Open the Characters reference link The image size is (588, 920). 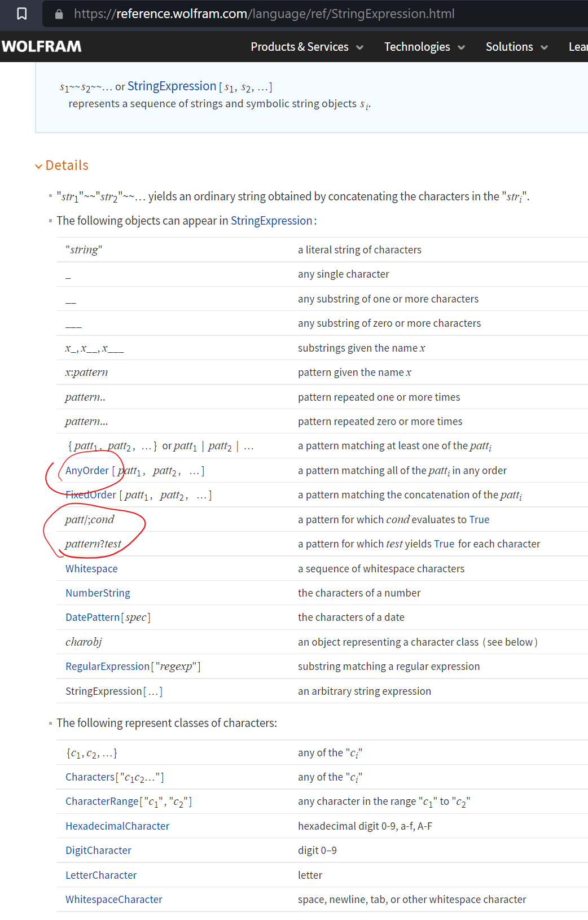[x=90, y=777]
